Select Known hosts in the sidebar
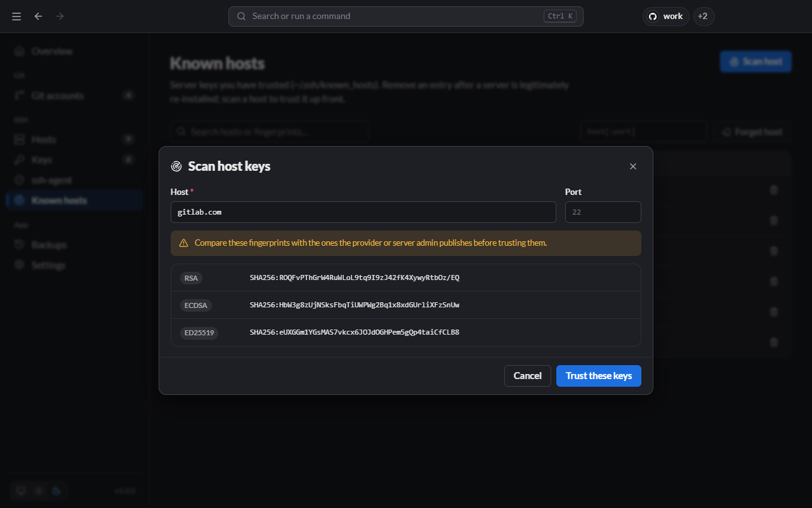This screenshot has width=812, height=508. (75, 200)
